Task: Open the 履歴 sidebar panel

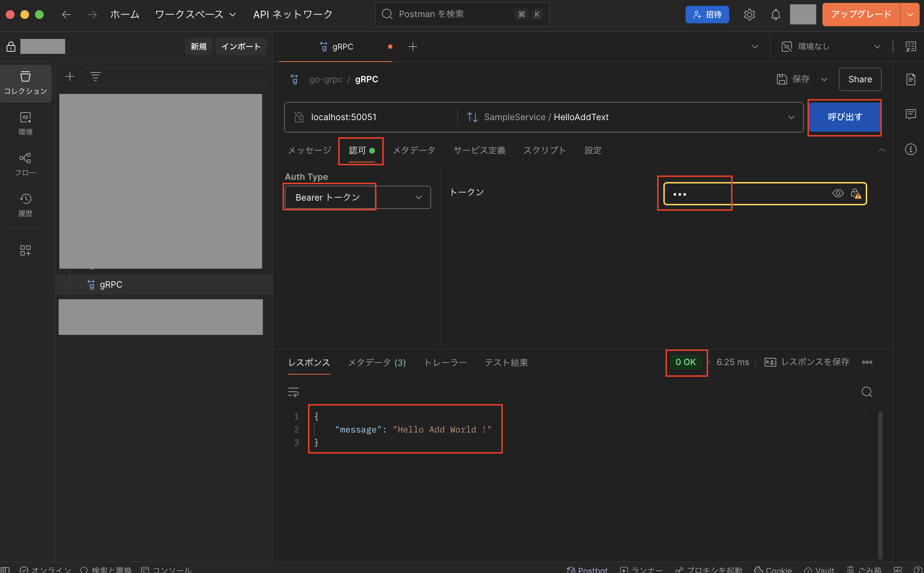Action: click(x=25, y=205)
